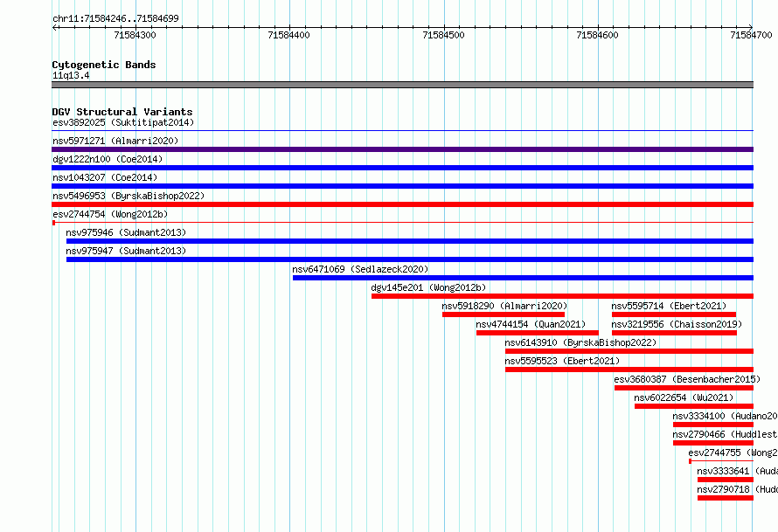
Task: Open nsv975947 (Sudmant2013) variant label
Action: tap(126, 251)
